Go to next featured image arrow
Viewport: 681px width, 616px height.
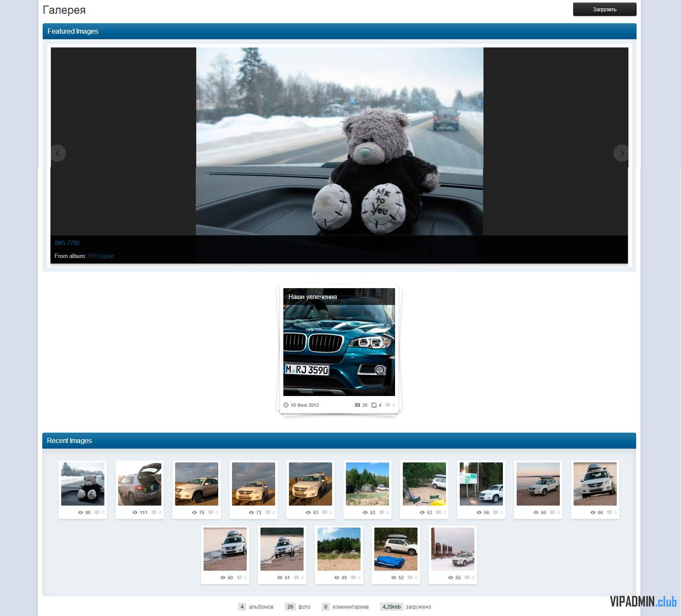point(621,153)
